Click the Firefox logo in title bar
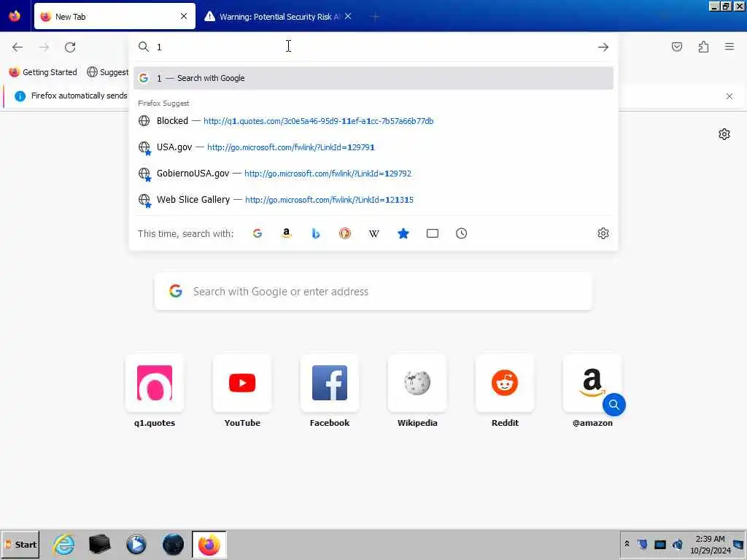Image resolution: width=747 pixels, height=560 pixels. point(15,16)
